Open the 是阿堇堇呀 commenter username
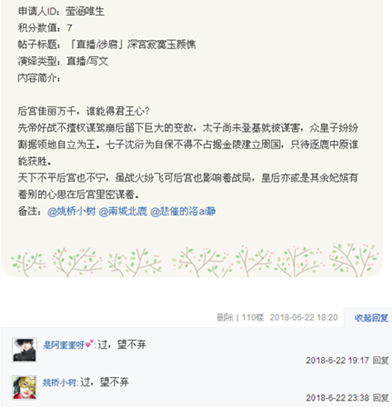 (64, 345)
